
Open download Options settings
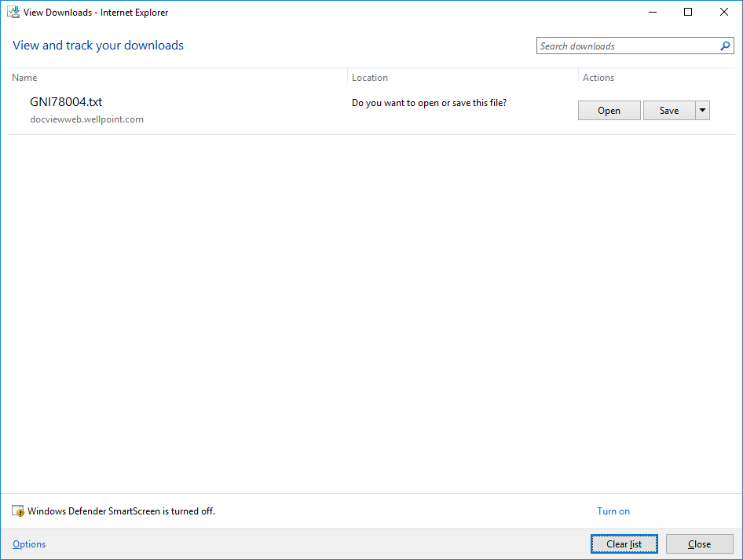28,544
